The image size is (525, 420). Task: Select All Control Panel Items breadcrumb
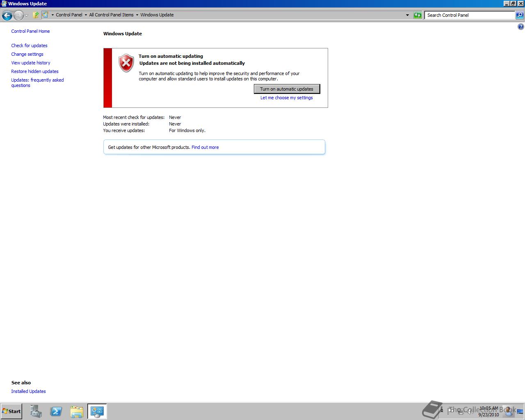click(111, 15)
